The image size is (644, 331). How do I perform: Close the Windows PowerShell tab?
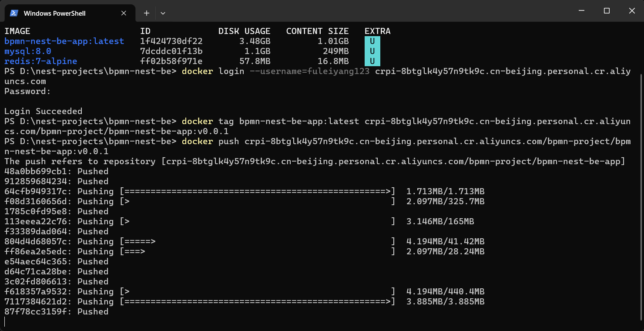point(124,13)
